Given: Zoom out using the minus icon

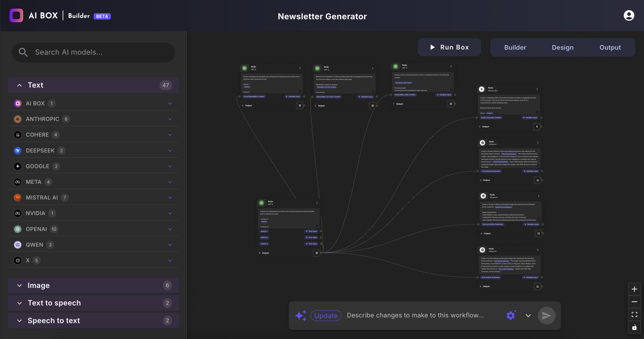Looking at the screenshot, I should pyautogui.click(x=634, y=302).
